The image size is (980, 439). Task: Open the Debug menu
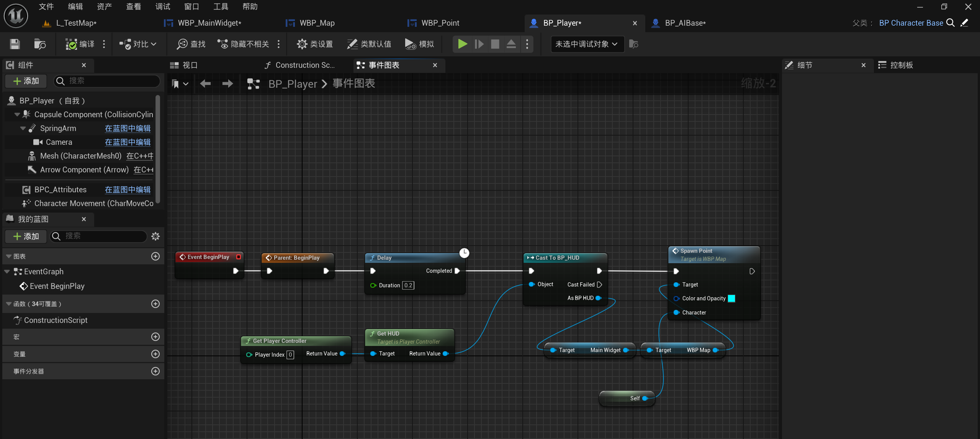[163, 7]
